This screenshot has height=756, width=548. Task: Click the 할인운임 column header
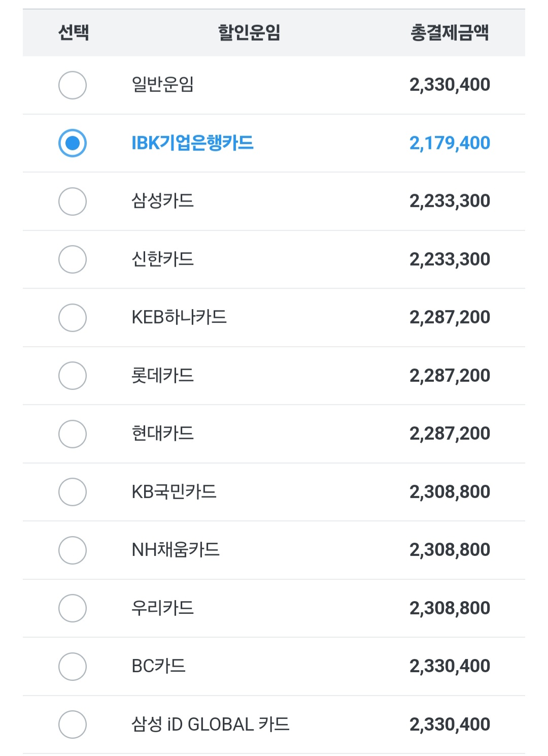click(x=249, y=32)
